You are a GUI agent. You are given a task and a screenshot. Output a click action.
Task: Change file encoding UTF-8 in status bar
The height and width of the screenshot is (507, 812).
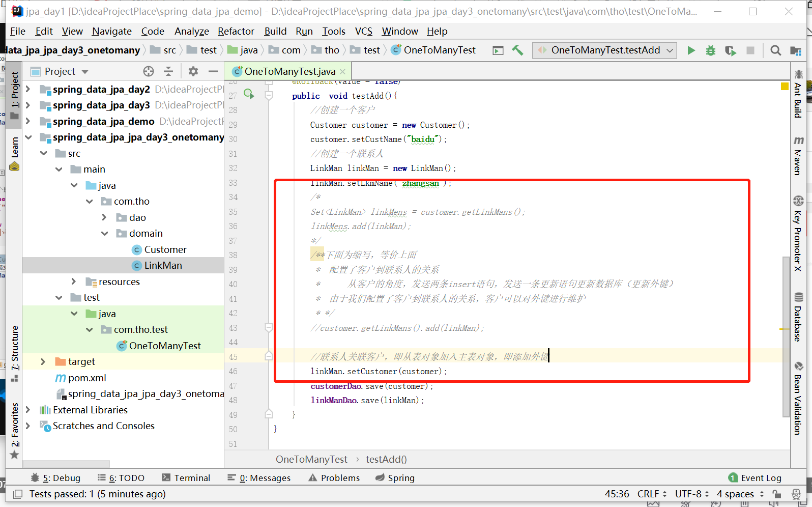(x=692, y=494)
